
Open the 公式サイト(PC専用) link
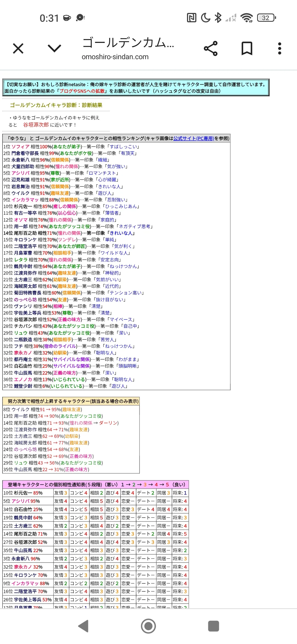[194, 138]
